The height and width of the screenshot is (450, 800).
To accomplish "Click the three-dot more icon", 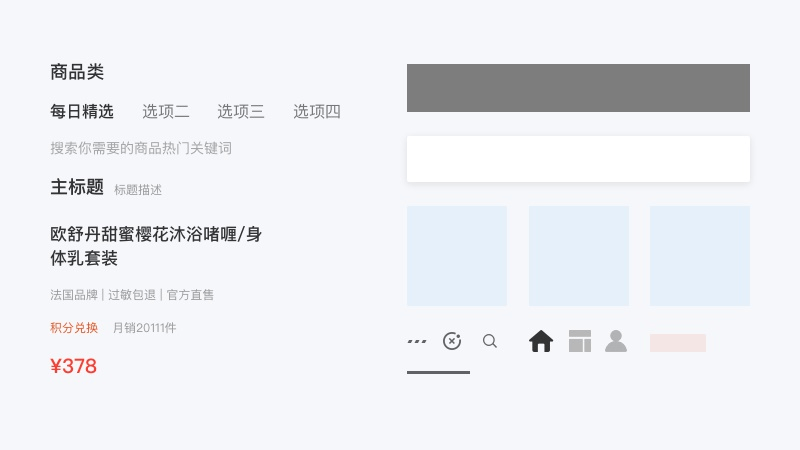I will coord(417,341).
